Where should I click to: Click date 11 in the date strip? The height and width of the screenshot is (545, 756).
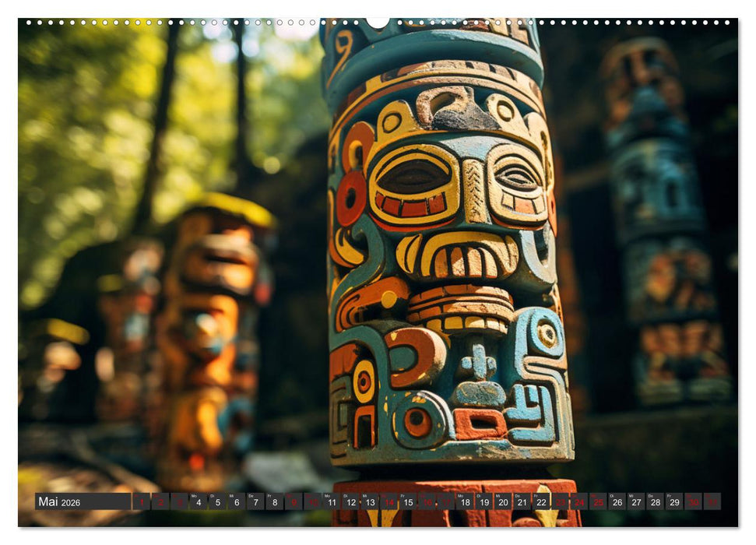coord(332,501)
